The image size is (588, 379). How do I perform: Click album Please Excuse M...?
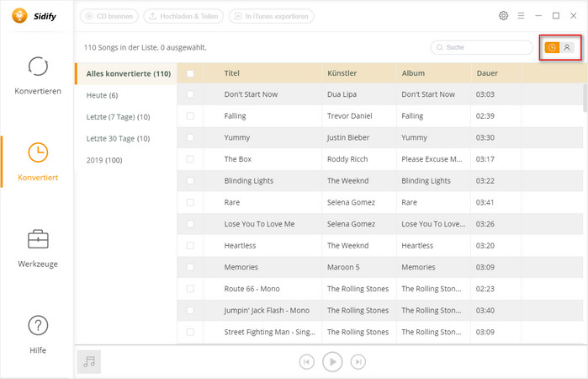point(432,159)
